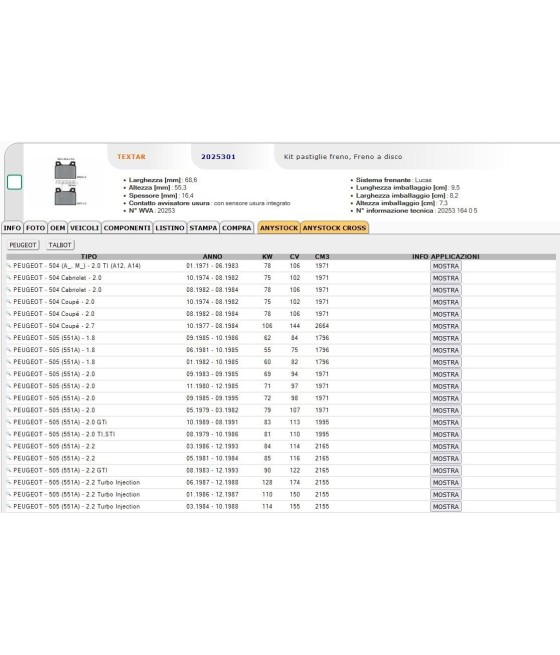Screen dimensions: 560x655
Task: Open the COMPONENTI tab
Action: pyautogui.click(x=127, y=228)
